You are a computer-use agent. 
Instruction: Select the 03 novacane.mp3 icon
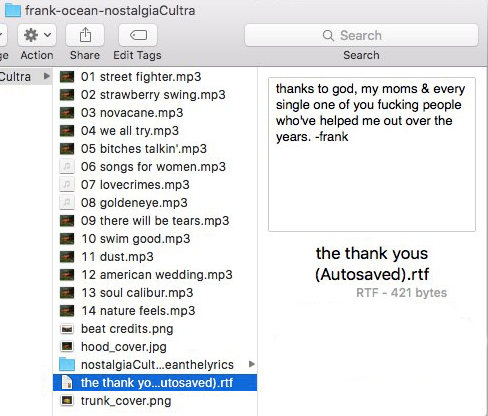pos(67,113)
